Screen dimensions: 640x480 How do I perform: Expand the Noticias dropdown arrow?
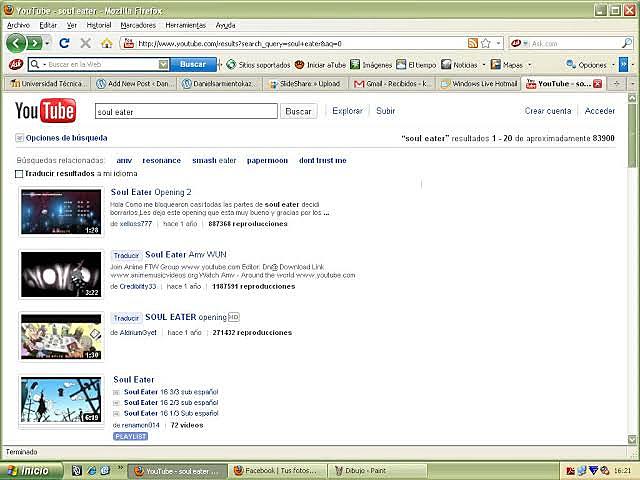(484, 64)
